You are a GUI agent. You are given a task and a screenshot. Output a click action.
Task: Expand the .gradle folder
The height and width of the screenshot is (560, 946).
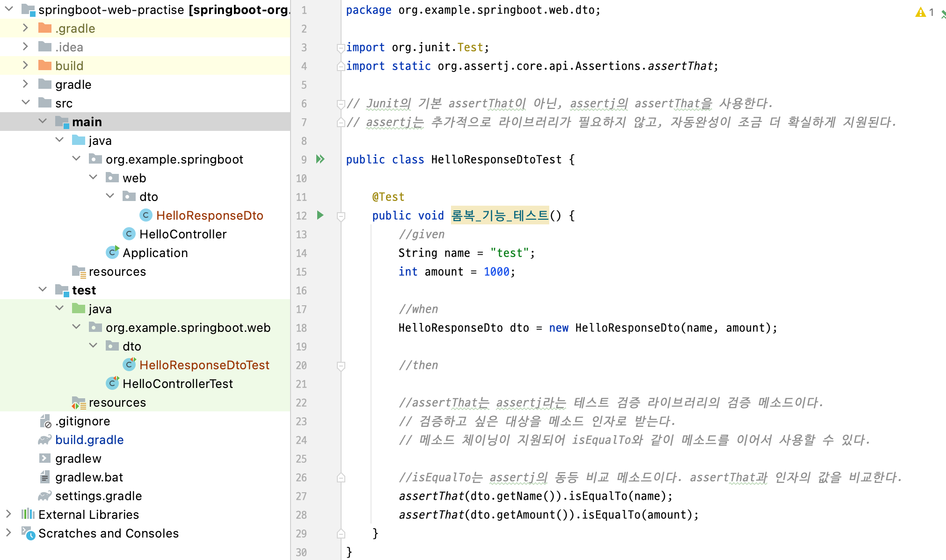tap(26, 28)
